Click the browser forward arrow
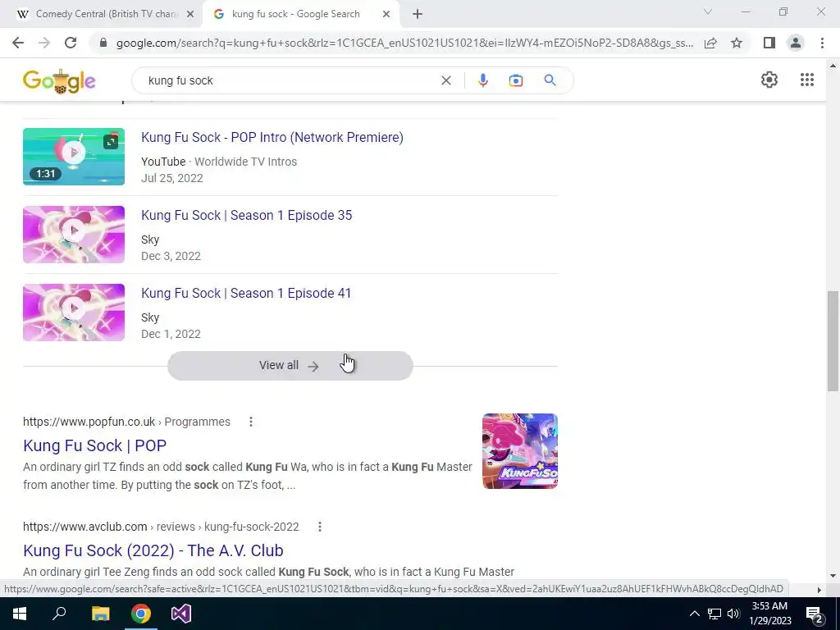 pos(44,43)
